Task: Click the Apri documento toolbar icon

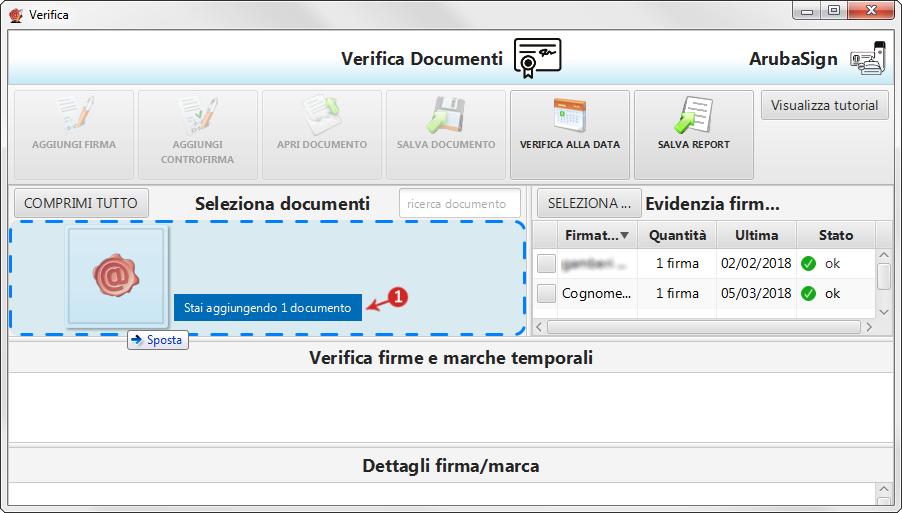Action: click(321, 117)
